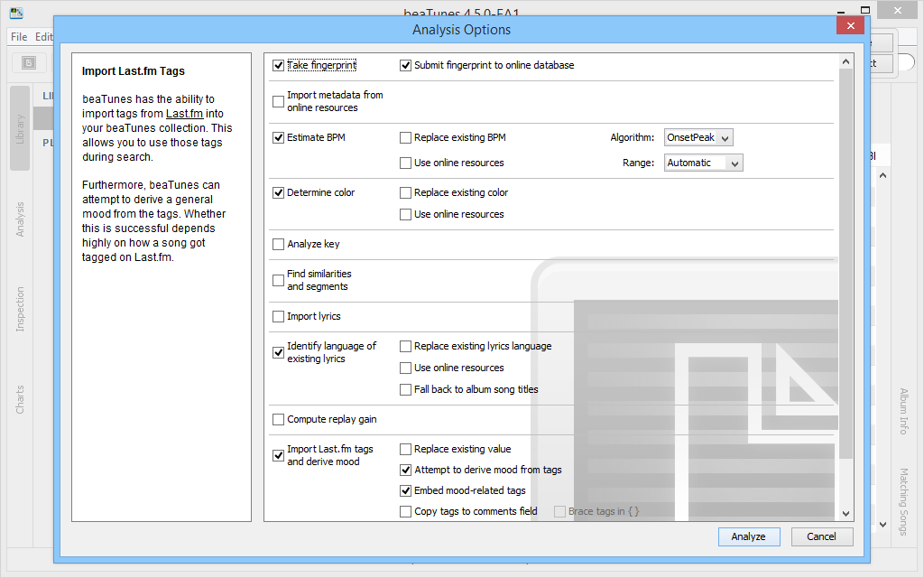Enable Replace existing BPM option
Image resolution: width=924 pixels, height=578 pixels.
coord(405,138)
